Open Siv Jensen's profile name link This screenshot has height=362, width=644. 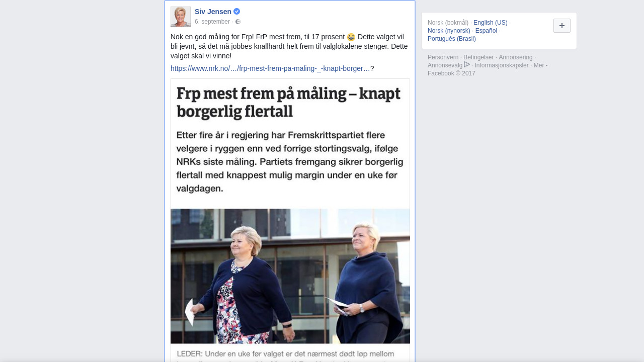coord(213,12)
